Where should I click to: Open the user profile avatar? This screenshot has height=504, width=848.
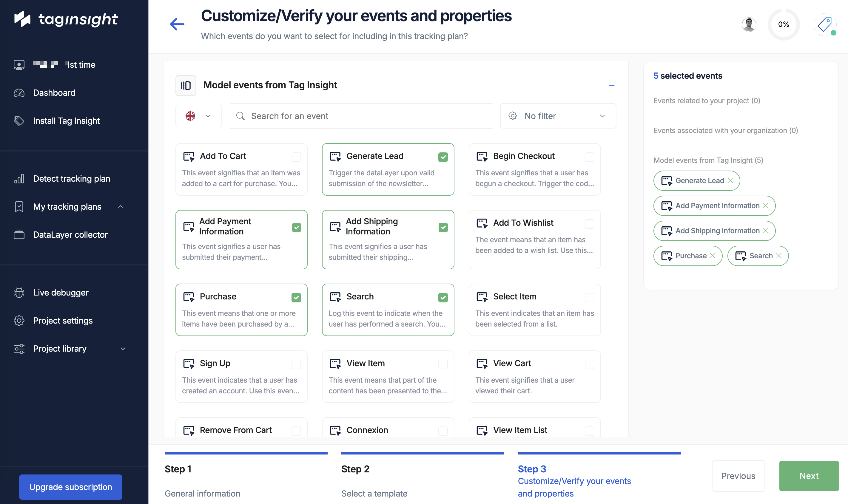(x=749, y=24)
